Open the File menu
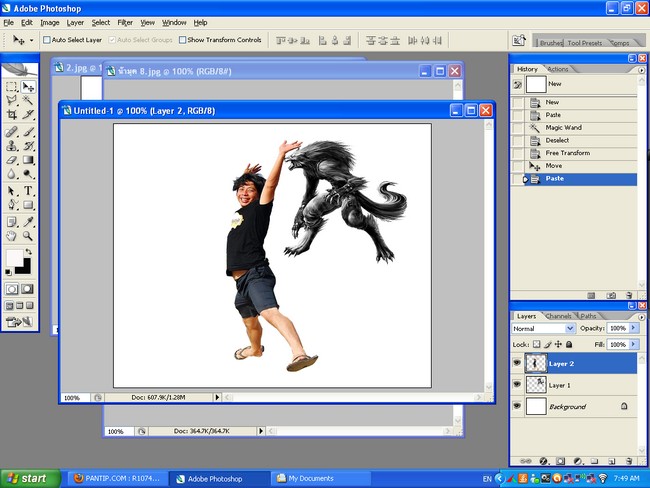This screenshot has width=650, height=488. (x=8, y=23)
